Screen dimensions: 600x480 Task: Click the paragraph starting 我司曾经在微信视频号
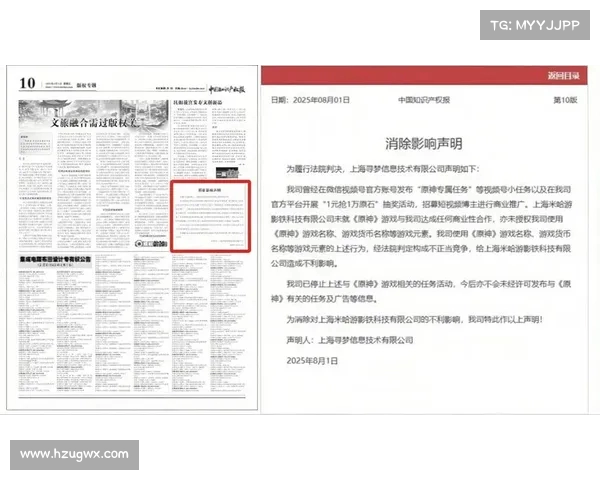[x=421, y=226]
